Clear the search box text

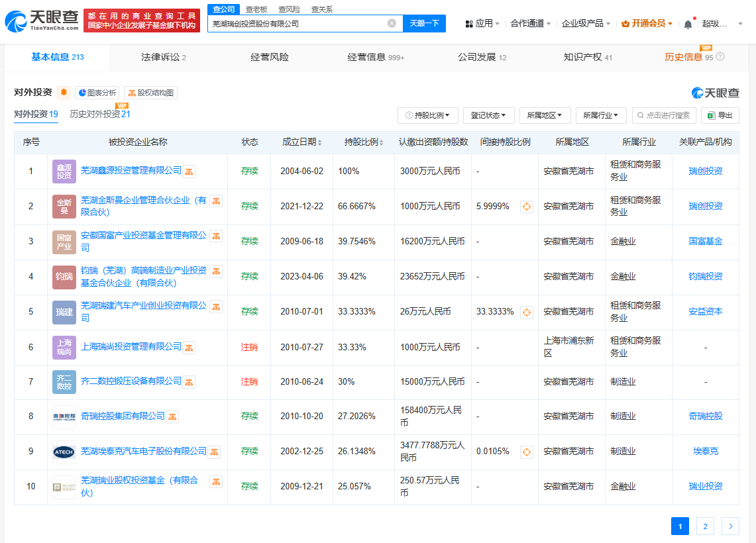392,23
